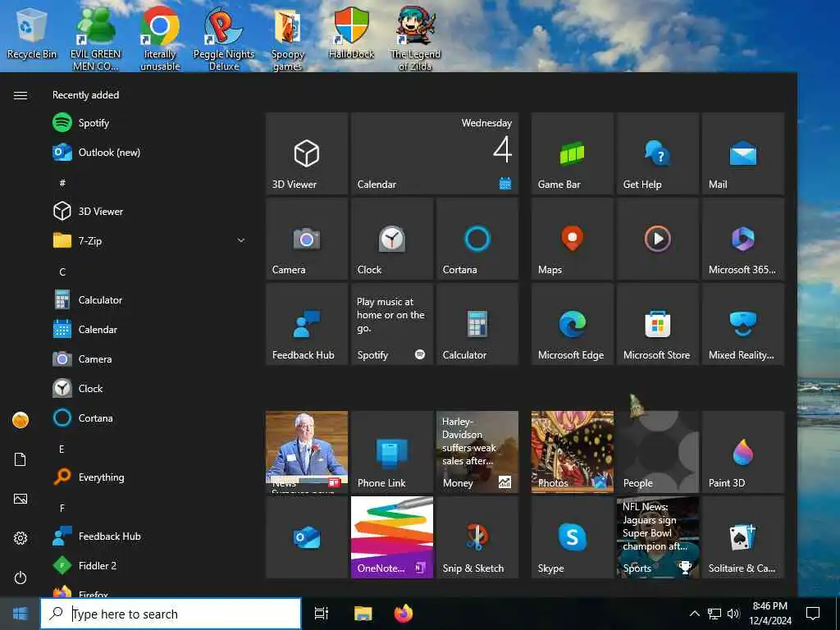840x630 pixels.
Task: Open File Explorer from the taskbar
Action: (363, 614)
